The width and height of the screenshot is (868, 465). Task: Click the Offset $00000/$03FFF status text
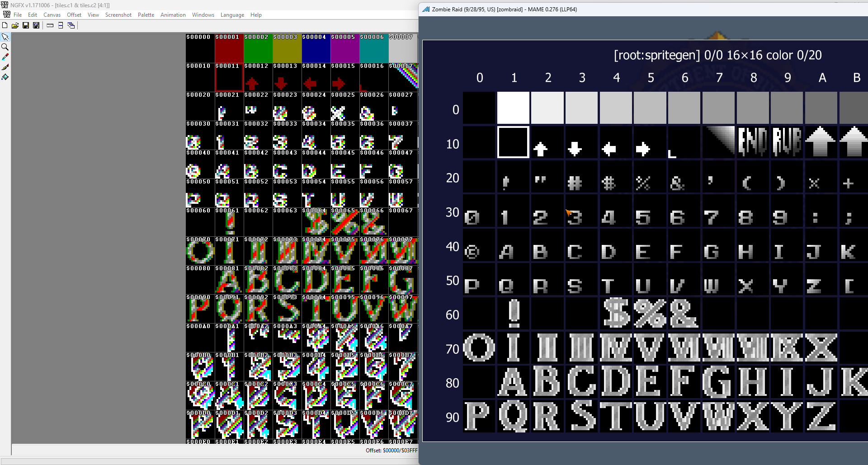(x=391, y=451)
